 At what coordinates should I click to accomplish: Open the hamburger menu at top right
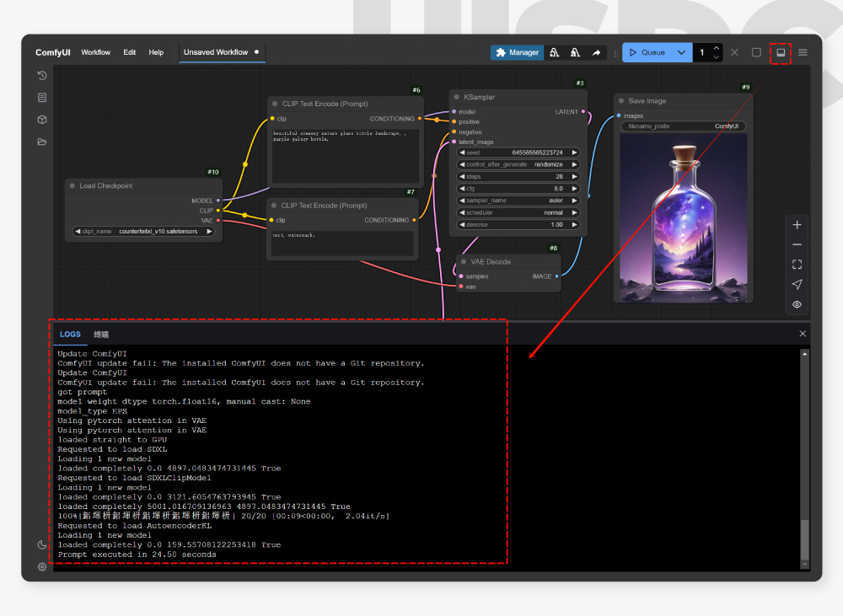(802, 52)
